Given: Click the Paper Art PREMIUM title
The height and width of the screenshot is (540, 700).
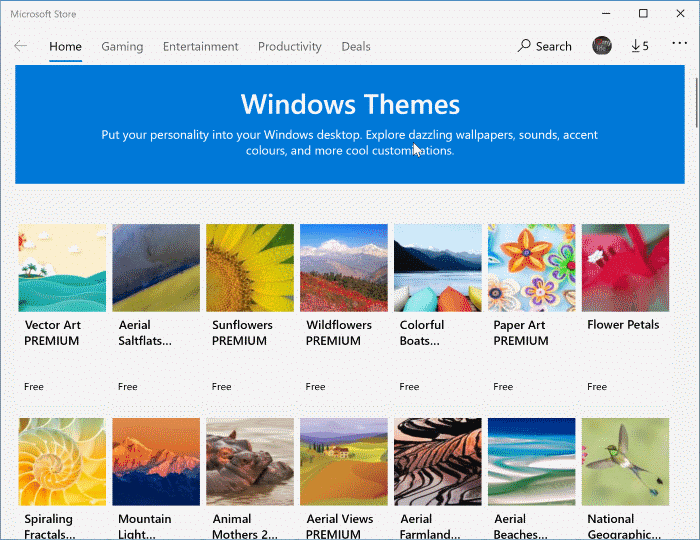Looking at the screenshot, I should [521, 333].
